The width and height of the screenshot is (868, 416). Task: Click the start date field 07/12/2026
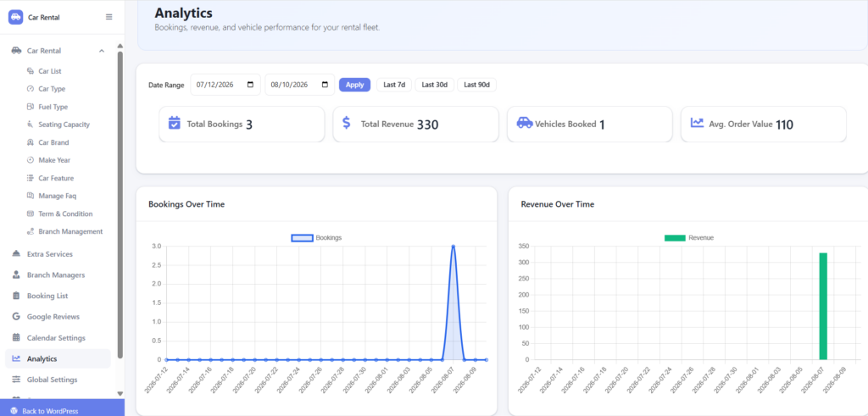[225, 85]
